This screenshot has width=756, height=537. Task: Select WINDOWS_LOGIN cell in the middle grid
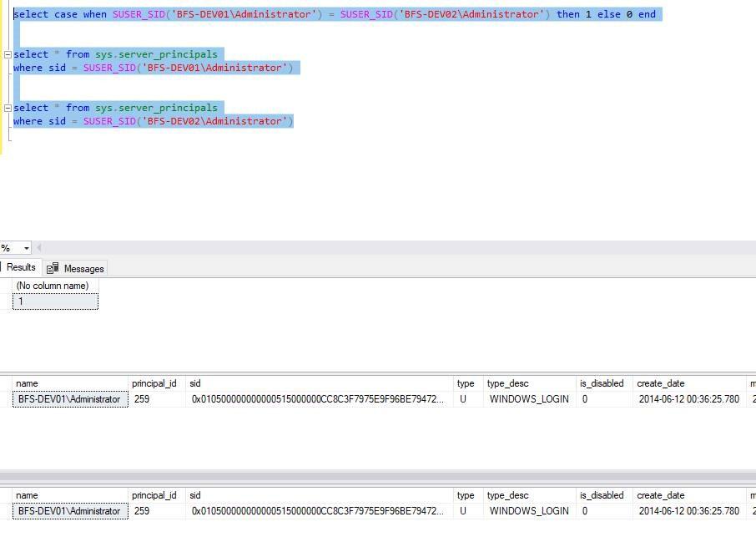[529, 399]
